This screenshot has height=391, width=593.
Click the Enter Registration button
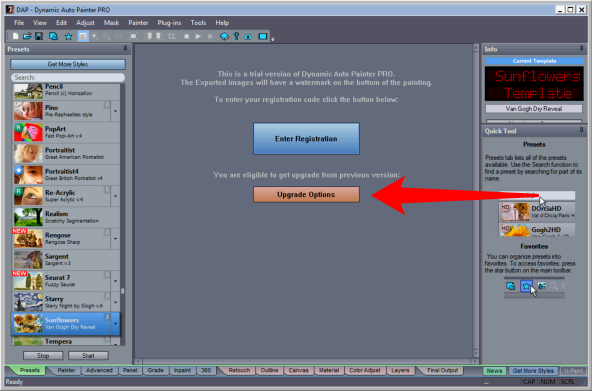[x=306, y=139]
